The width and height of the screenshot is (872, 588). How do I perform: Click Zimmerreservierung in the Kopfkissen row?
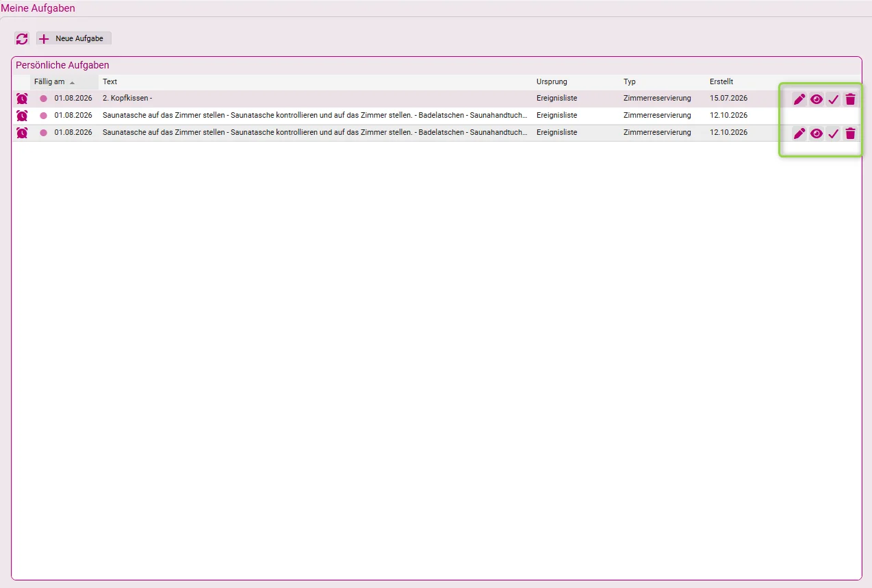pyautogui.click(x=657, y=99)
